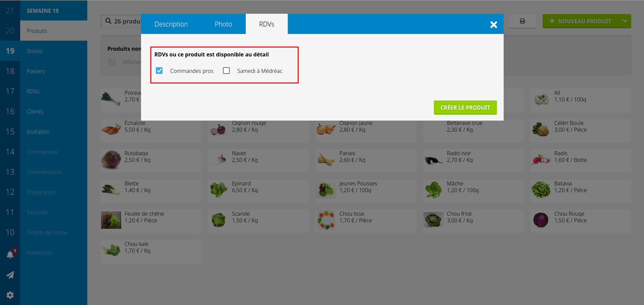Open the paper plane send icon
This screenshot has width=644, height=305.
pos(10,275)
